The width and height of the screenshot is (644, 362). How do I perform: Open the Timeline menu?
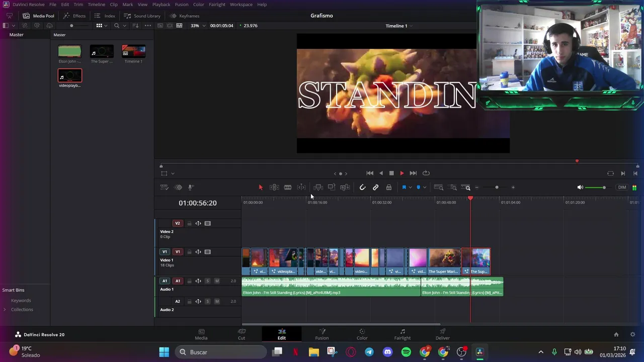tap(97, 5)
